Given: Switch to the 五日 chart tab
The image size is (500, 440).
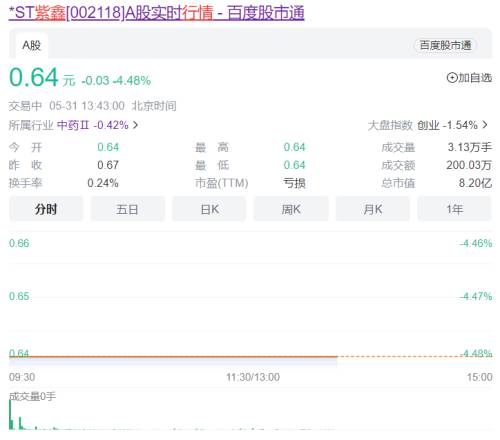Looking at the screenshot, I should click(127, 209).
